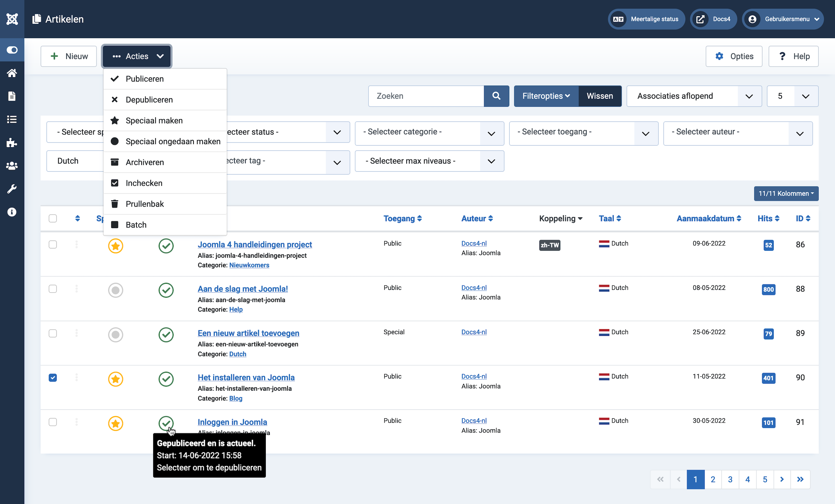Open the Nieuwkomers category link

click(249, 265)
